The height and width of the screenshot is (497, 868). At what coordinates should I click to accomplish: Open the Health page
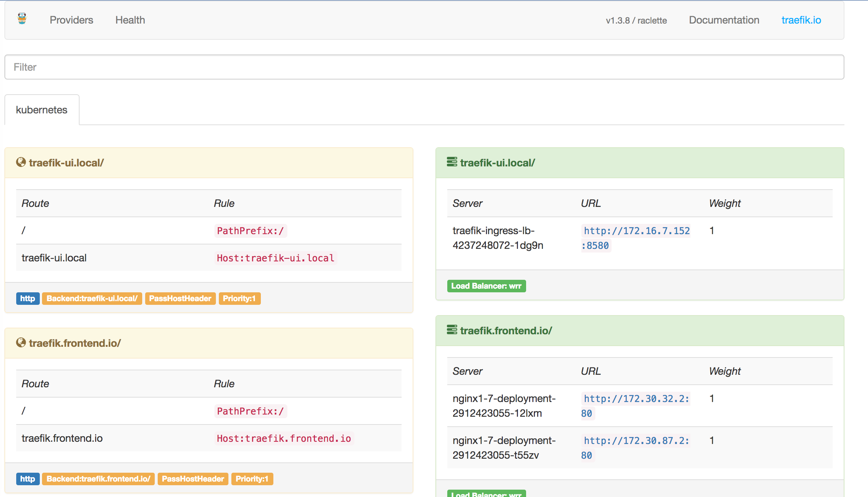[x=130, y=20]
